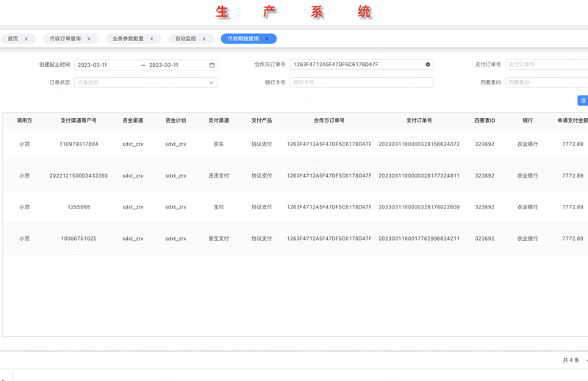The height and width of the screenshot is (381, 588).
Task: Click the start date 2023-03-11 field
Action: pyautogui.click(x=93, y=65)
